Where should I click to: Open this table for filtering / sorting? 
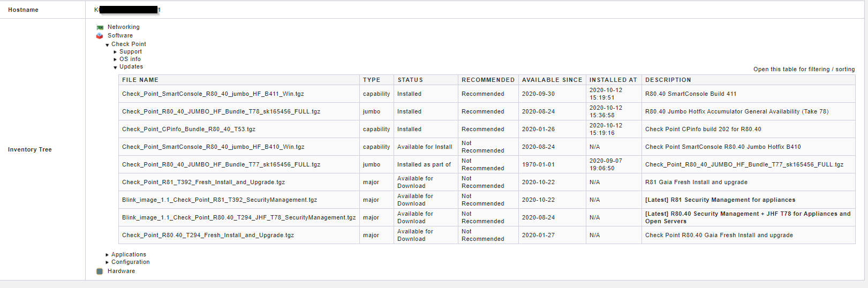(804, 69)
